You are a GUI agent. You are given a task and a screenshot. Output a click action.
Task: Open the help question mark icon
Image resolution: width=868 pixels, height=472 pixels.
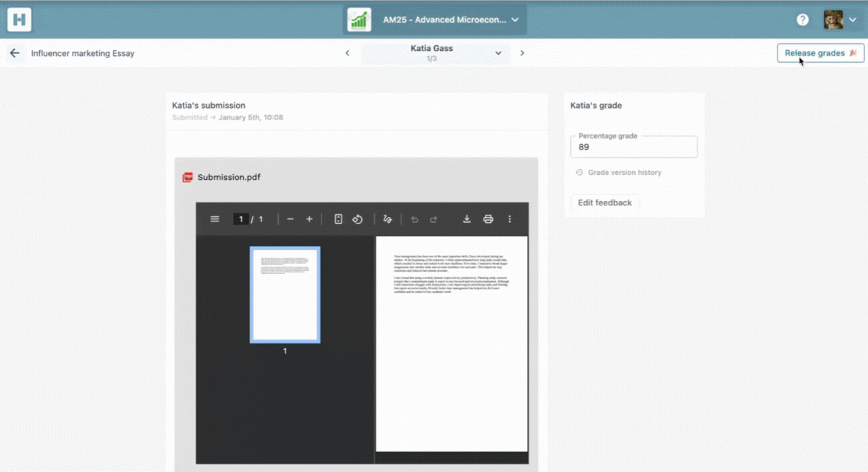coord(802,20)
